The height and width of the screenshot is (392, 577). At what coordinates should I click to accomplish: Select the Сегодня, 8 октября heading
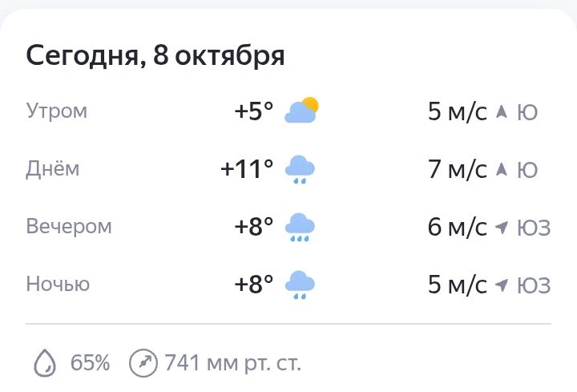[155, 56]
